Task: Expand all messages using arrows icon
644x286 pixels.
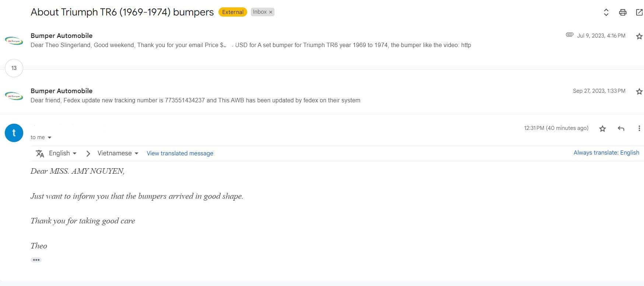Action: pyautogui.click(x=606, y=13)
